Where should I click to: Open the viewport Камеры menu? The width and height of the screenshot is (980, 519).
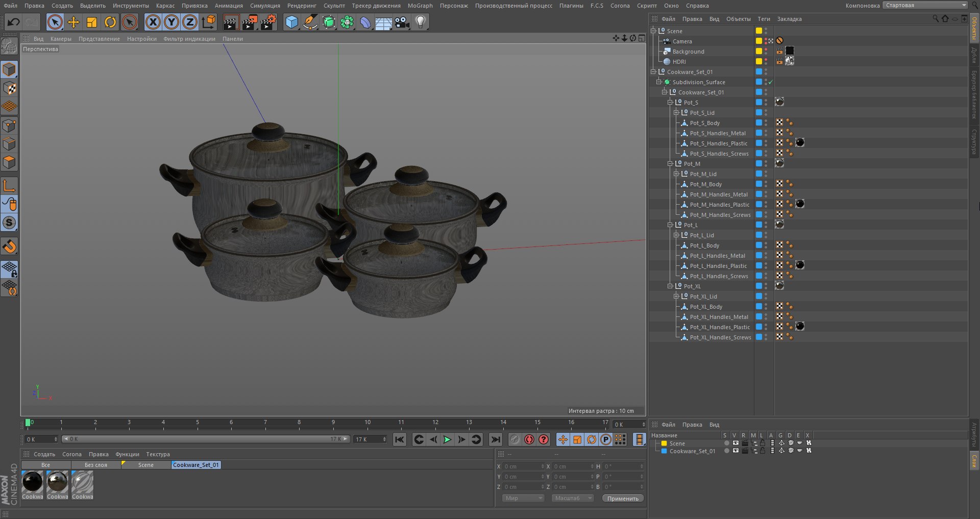[x=61, y=39]
